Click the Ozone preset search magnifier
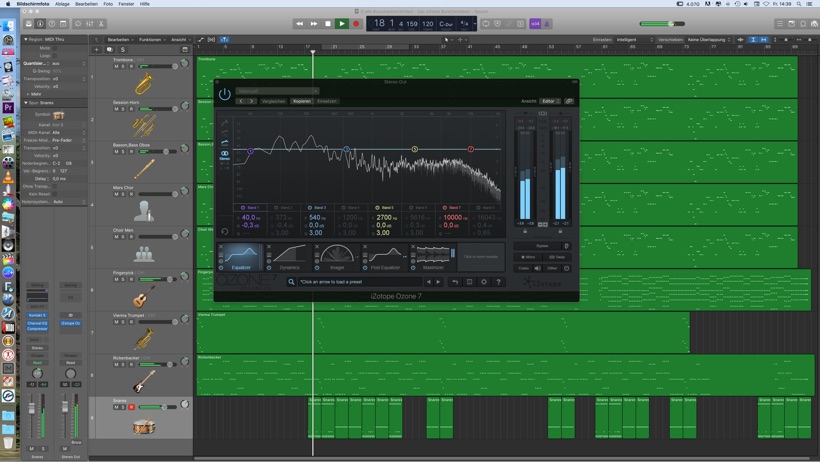This screenshot has width=820, height=462. click(291, 282)
